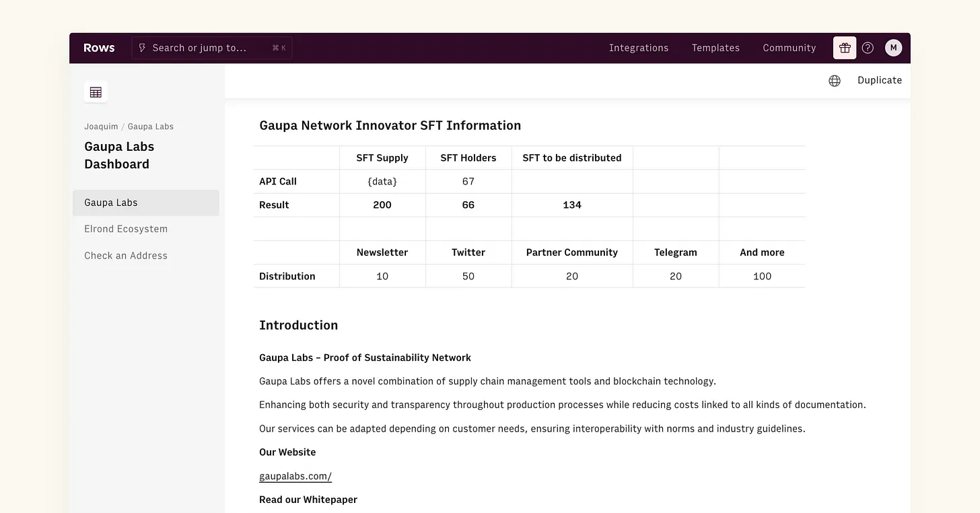Click Gaupa Labs in the breadcrumb
The image size is (980, 513).
click(x=151, y=127)
